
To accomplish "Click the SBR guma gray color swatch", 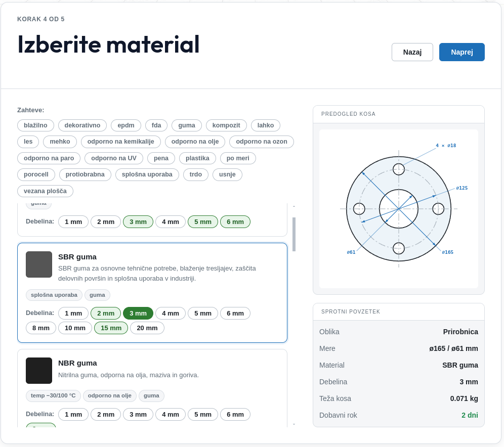I will click(39, 264).
